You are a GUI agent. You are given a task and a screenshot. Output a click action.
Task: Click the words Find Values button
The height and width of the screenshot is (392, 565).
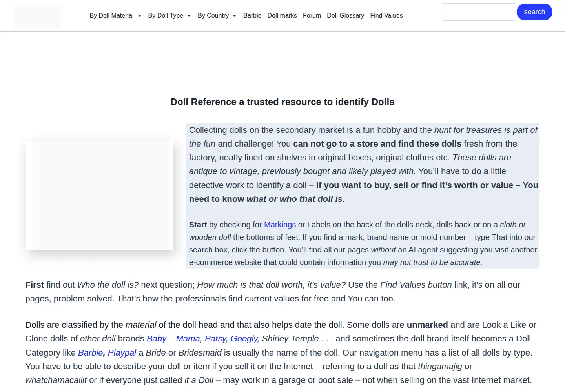(416, 285)
